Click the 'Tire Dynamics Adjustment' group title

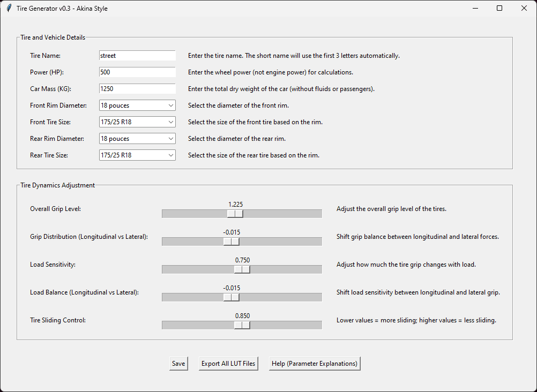(x=57, y=185)
